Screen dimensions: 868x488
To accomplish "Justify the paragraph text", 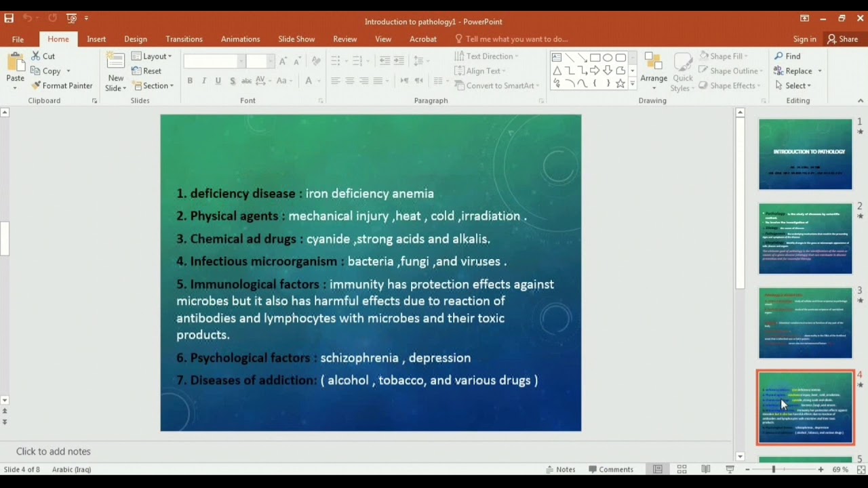I will (x=378, y=81).
